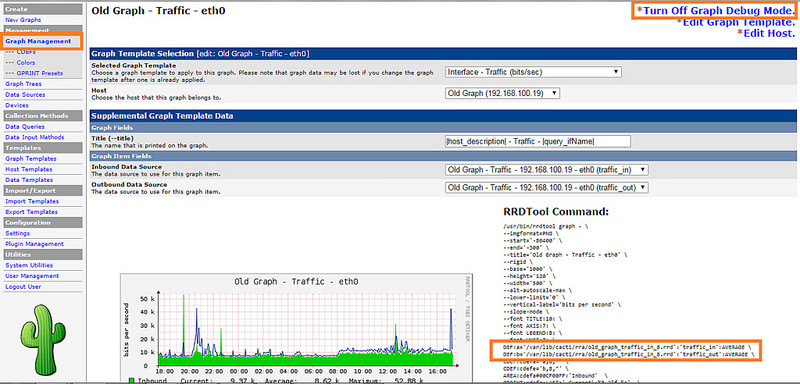800x384 pixels.
Task: Open Data Queries menu item
Action: pos(24,126)
